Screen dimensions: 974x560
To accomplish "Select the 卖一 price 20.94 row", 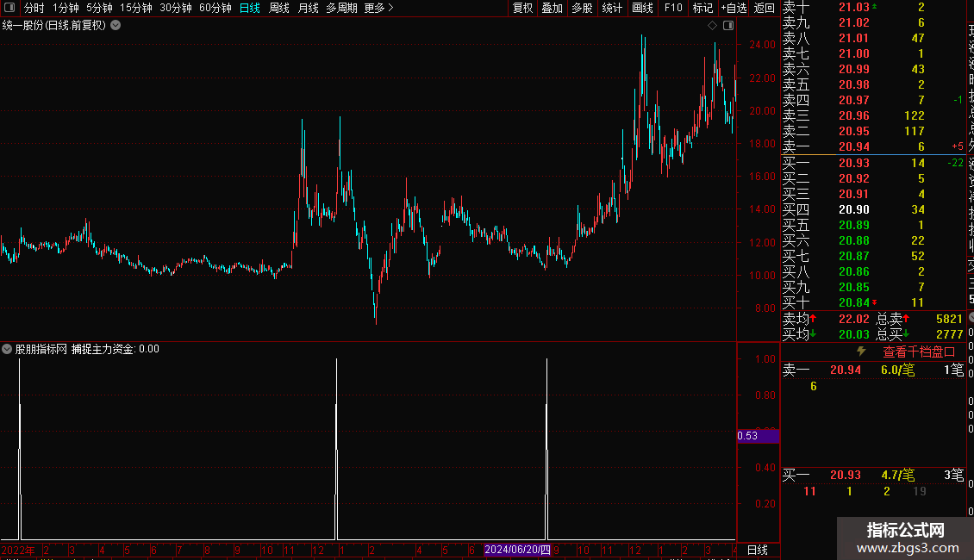I will click(873, 146).
